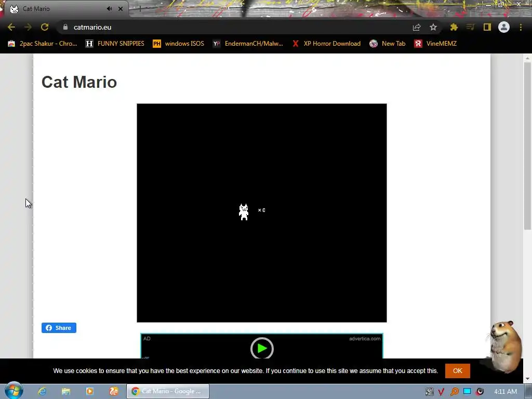The width and height of the screenshot is (532, 399).
Task: Launch Internet Explorer from the taskbar
Action: point(42,391)
